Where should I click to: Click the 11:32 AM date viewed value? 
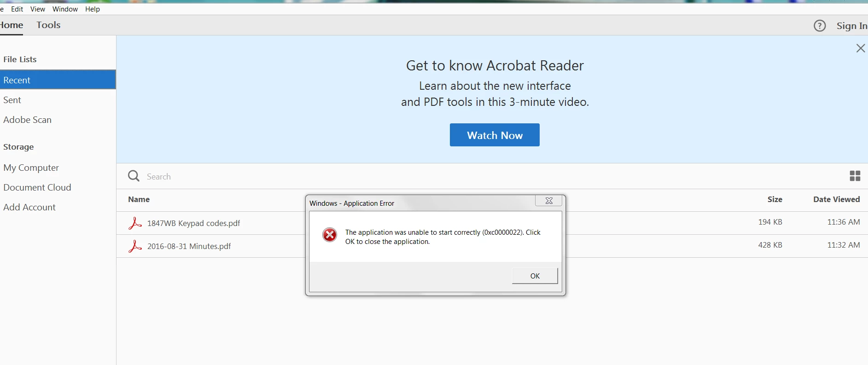[x=843, y=245]
